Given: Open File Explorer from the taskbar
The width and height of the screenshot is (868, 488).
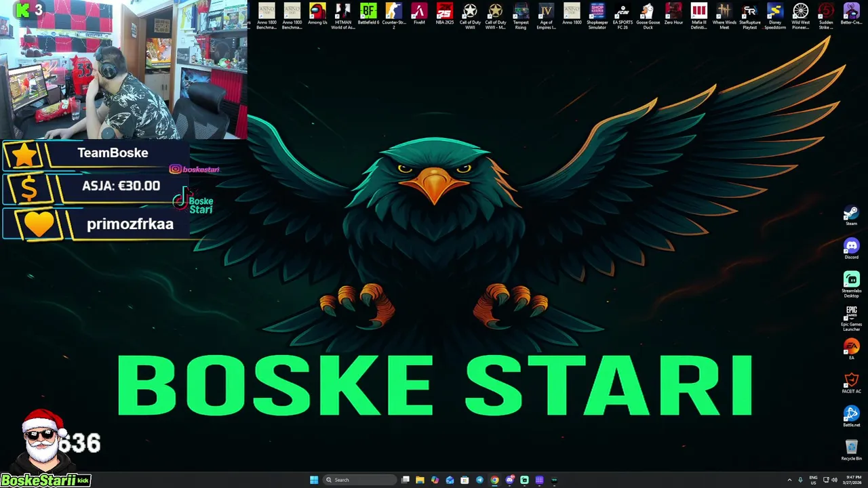Looking at the screenshot, I should [x=420, y=480].
